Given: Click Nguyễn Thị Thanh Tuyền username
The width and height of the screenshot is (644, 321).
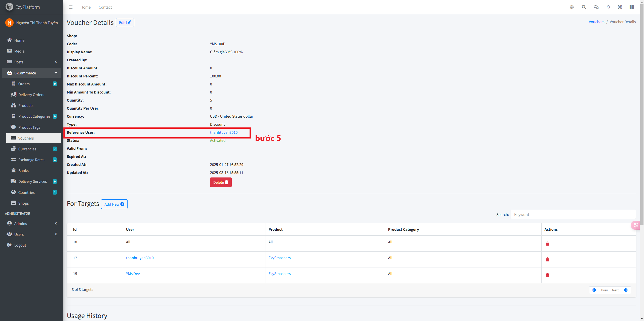Looking at the screenshot, I should pos(37,23).
